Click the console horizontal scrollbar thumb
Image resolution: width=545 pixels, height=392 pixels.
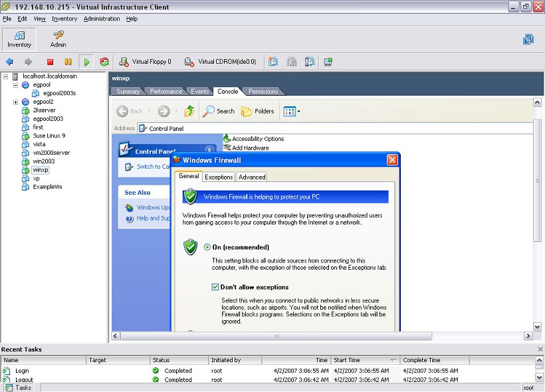click(276, 336)
